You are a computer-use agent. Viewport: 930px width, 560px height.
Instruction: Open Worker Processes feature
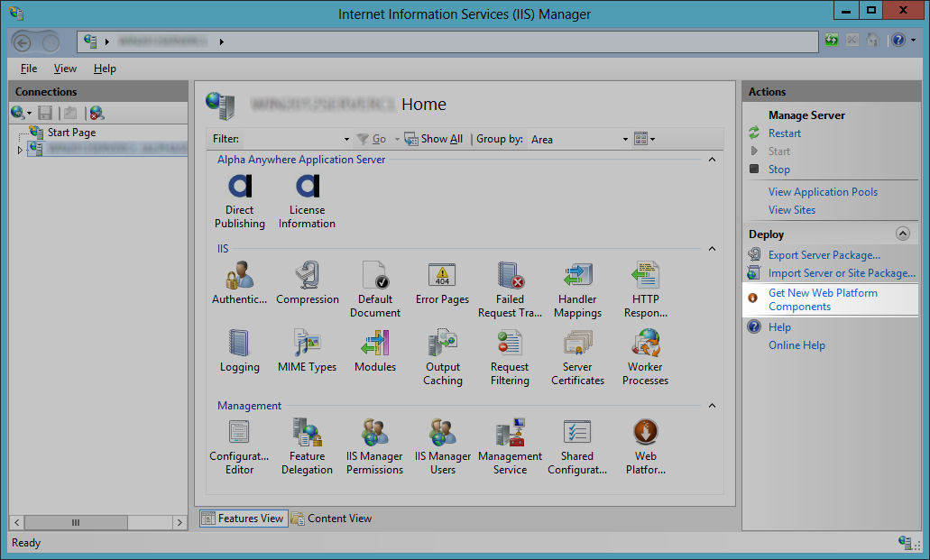645,358
